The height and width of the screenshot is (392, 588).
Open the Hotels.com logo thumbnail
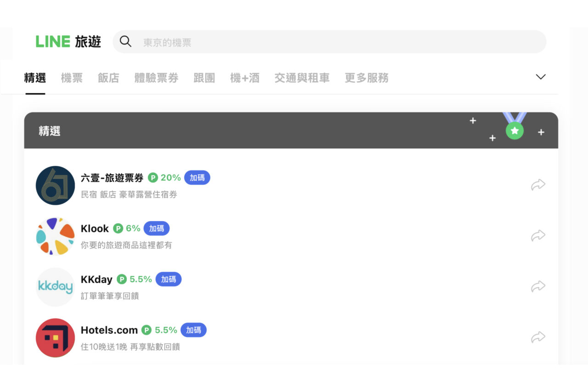(55, 338)
